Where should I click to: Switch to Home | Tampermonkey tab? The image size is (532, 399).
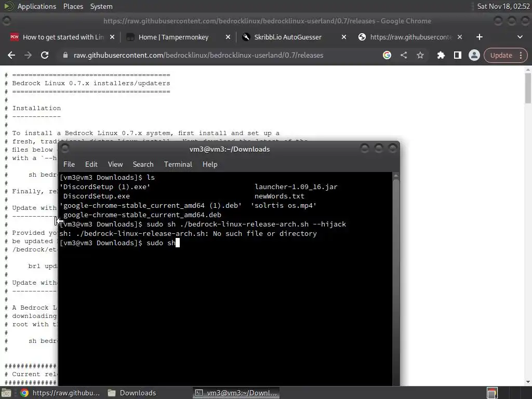[x=174, y=37]
